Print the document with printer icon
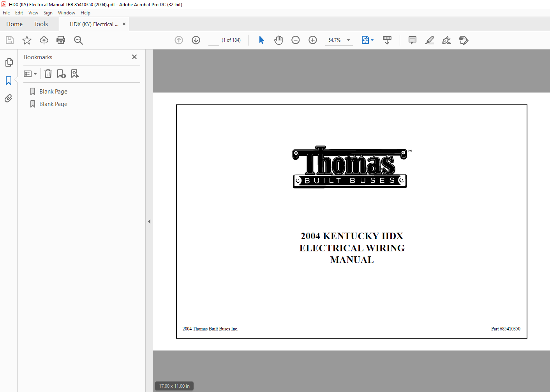Image resolution: width=550 pixels, height=392 pixels. [x=61, y=40]
